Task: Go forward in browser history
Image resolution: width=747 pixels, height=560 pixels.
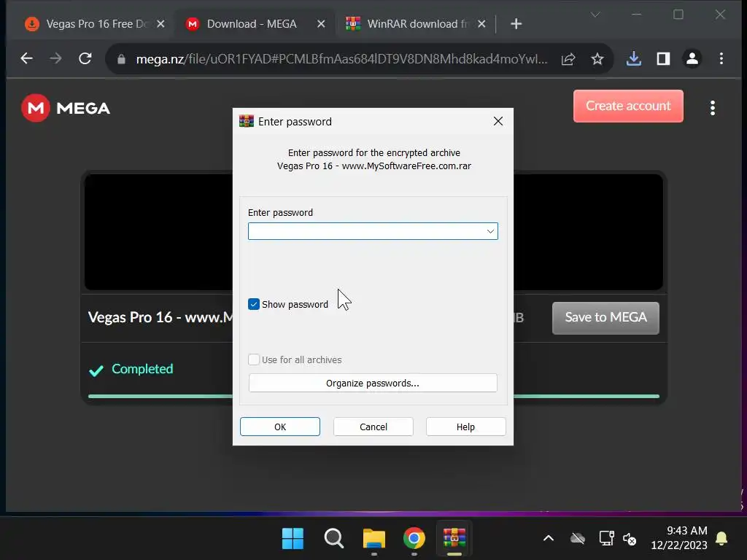Action: coord(55,58)
